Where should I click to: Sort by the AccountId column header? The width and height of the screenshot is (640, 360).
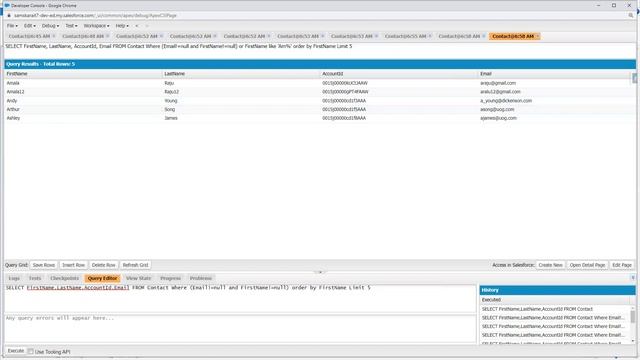(399, 74)
